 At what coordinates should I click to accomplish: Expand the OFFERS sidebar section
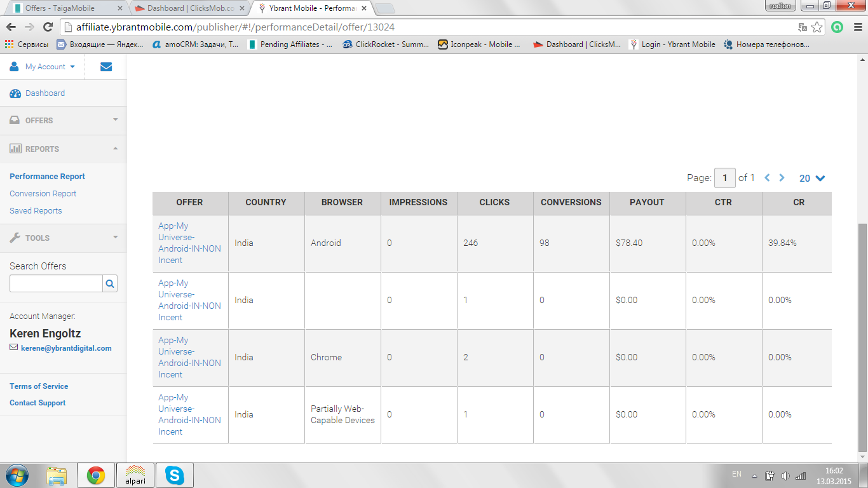(64, 120)
